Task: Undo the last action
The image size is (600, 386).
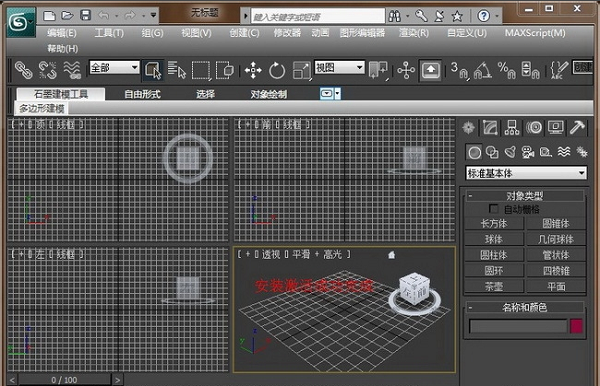Action: click(x=104, y=15)
